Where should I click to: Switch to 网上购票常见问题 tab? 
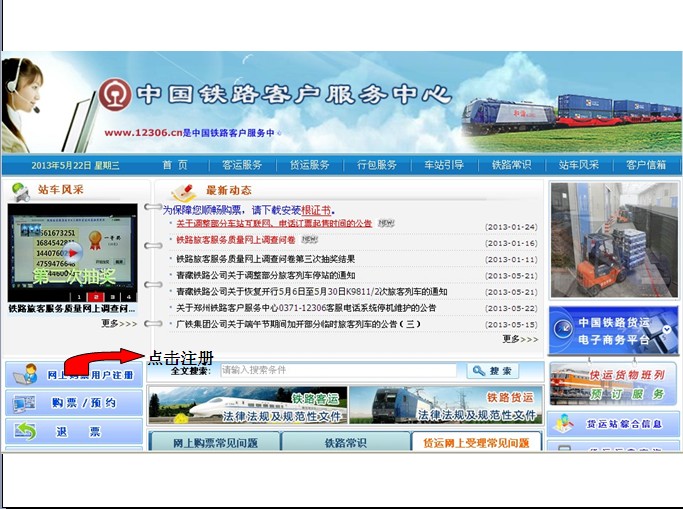tap(215, 442)
